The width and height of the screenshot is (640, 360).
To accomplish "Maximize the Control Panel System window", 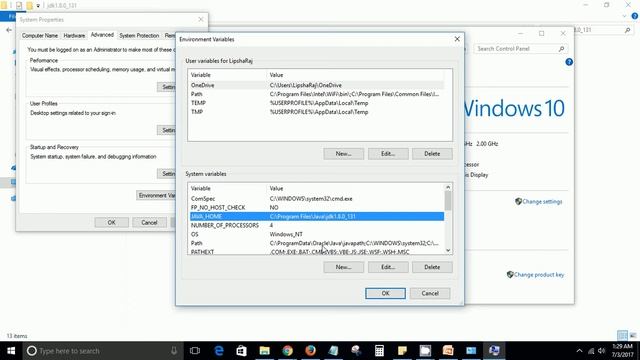I will (541, 33).
